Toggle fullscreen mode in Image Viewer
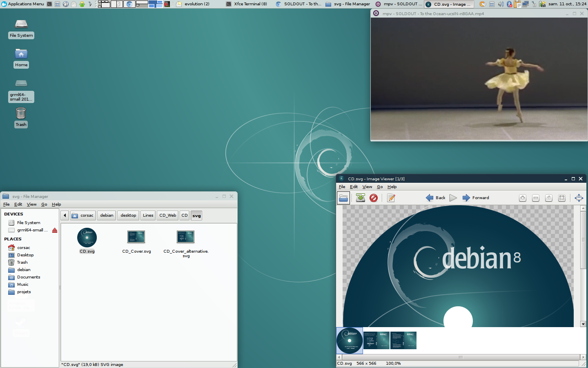Image resolution: width=588 pixels, height=368 pixels. tap(579, 198)
